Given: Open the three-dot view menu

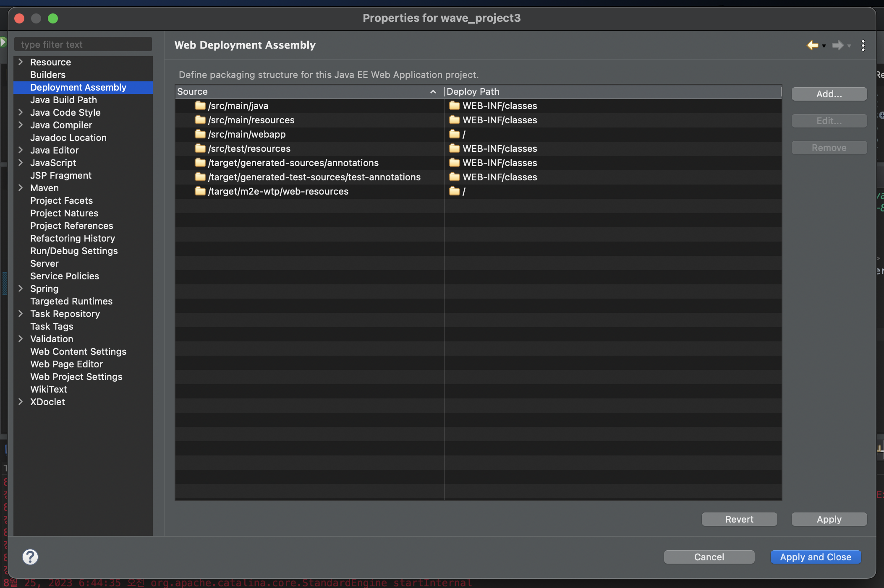Looking at the screenshot, I should [863, 45].
